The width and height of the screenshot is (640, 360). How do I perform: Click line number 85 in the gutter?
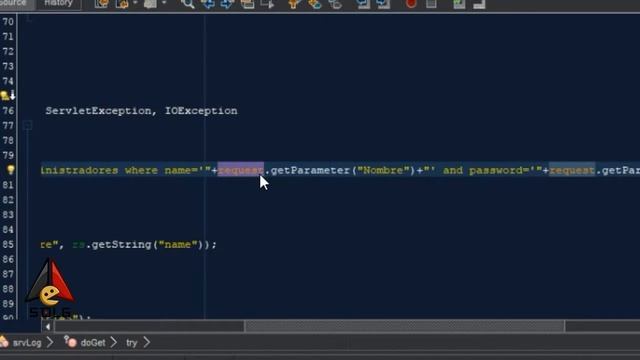pyautogui.click(x=8, y=244)
